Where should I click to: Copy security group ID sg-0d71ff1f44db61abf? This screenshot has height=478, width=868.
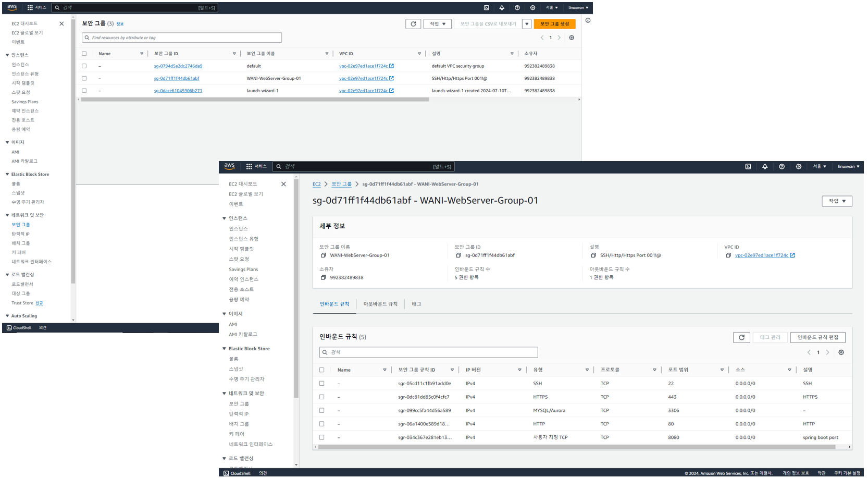coord(458,255)
